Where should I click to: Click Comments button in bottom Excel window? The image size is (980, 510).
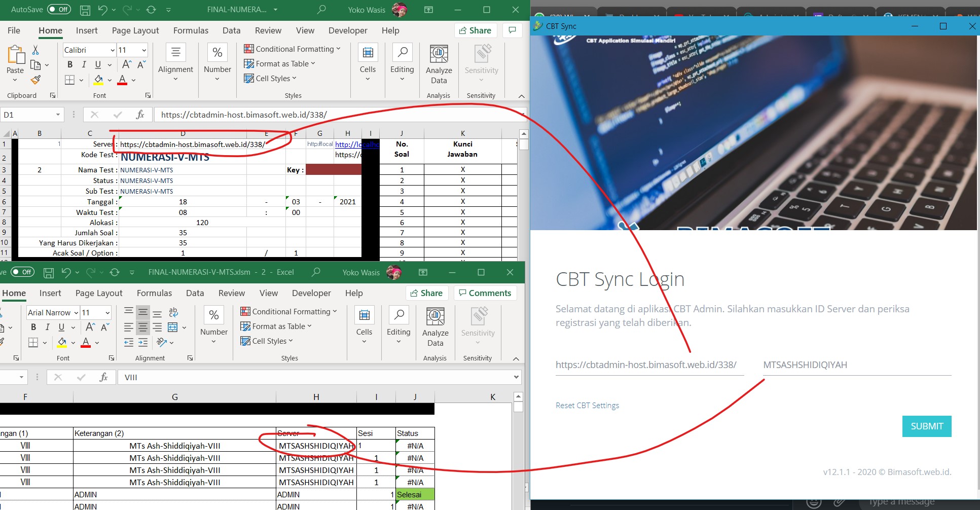tap(485, 293)
